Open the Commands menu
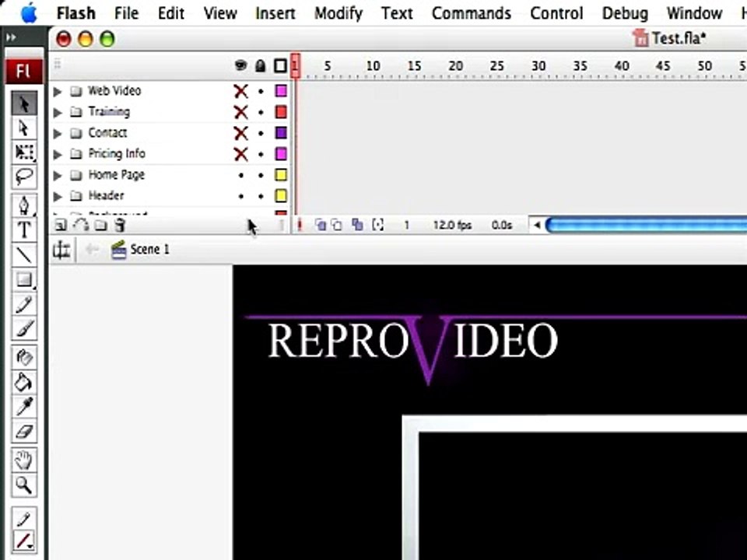 [472, 13]
